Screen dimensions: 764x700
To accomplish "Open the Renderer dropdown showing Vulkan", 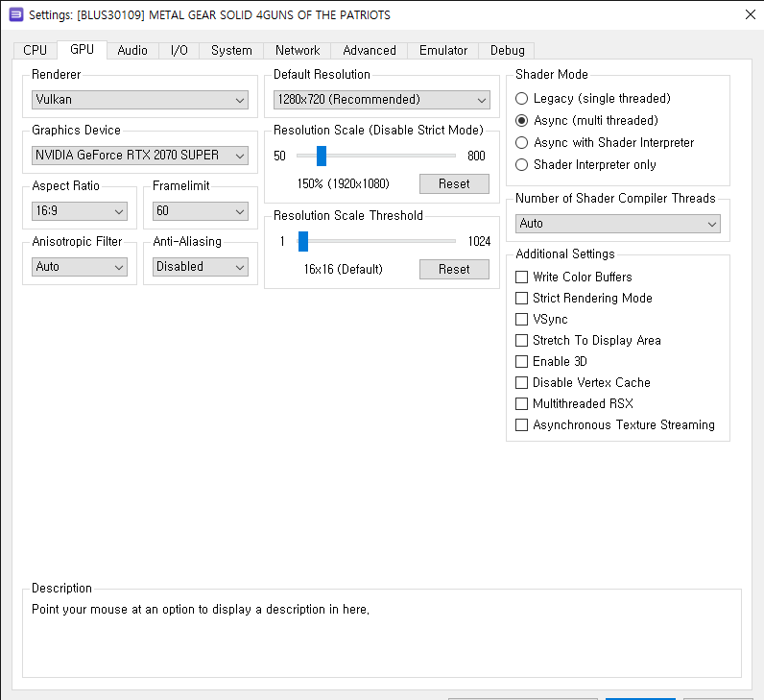I will [x=140, y=100].
